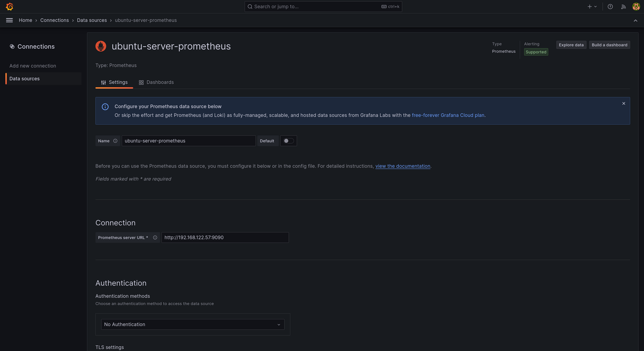Click the Search or jump to box
Viewport: 644px width, 351px height.
pyautogui.click(x=323, y=6)
